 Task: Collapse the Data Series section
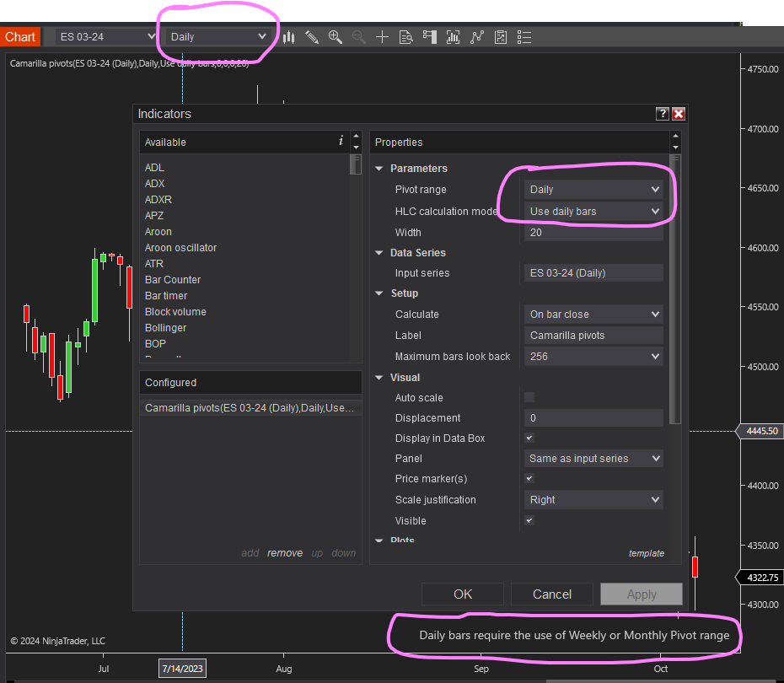379,253
